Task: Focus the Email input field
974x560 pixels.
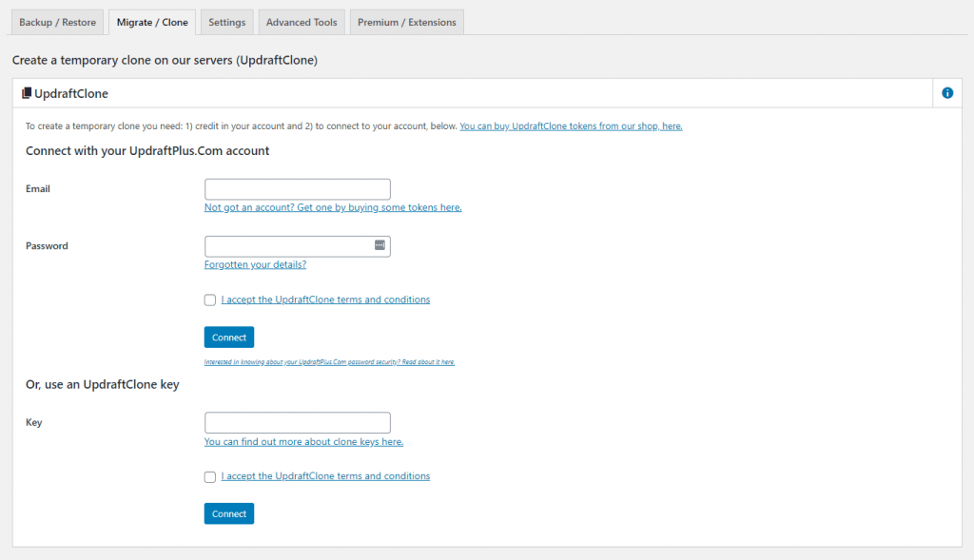Action: coord(297,189)
